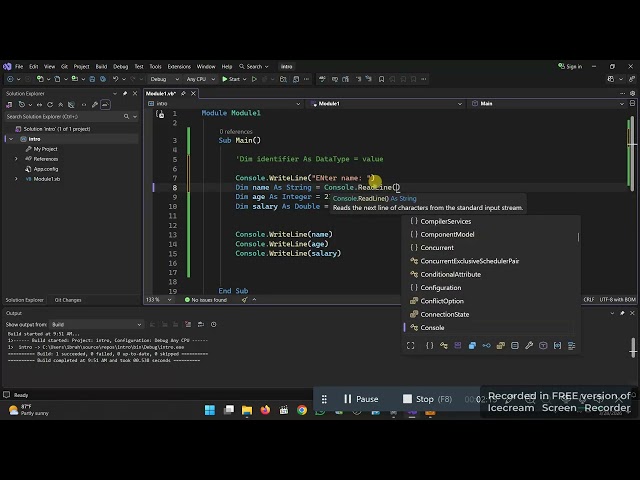Toggle Word Wrap in Output panel
Viewport: 640px width, 480px height.
(x=201, y=324)
